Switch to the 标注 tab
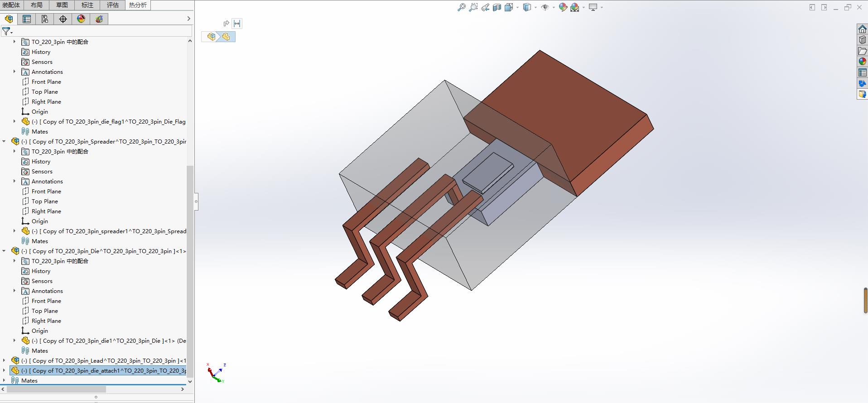The height and width of the screenshot is (403, 868). point(87,5)
